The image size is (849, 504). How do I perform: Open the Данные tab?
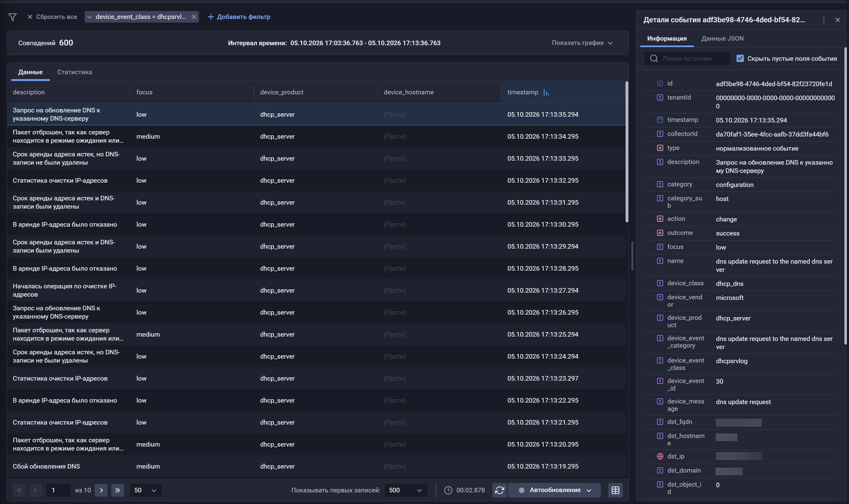coord(30,72)
